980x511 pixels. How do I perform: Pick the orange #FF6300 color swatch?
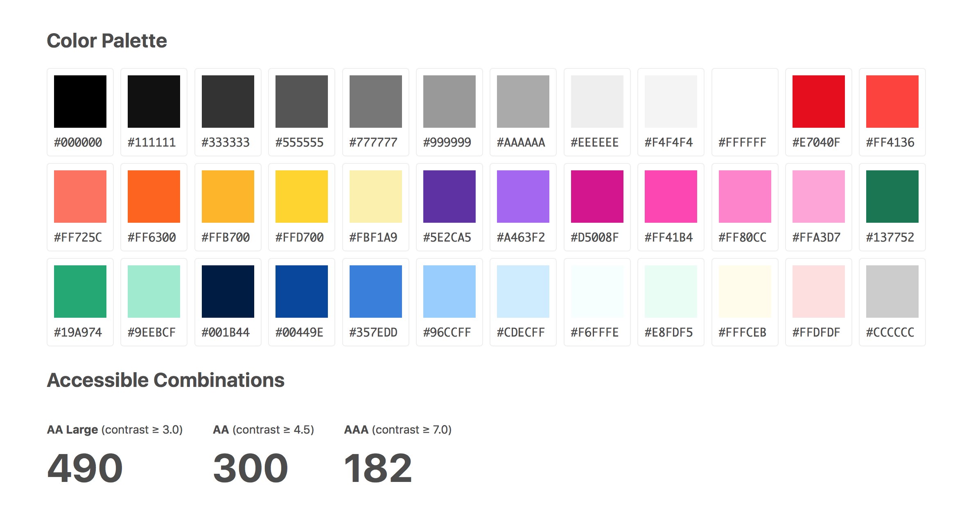tap(154, 196)
